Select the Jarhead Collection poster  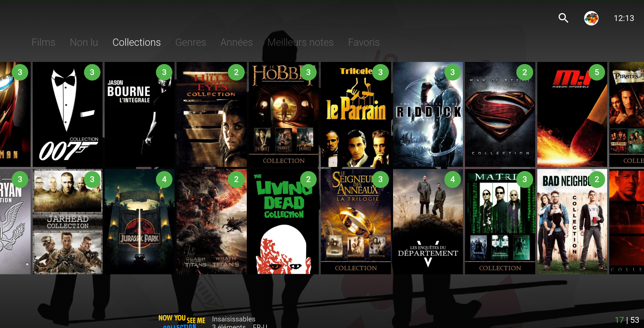(x=68, y=222)
